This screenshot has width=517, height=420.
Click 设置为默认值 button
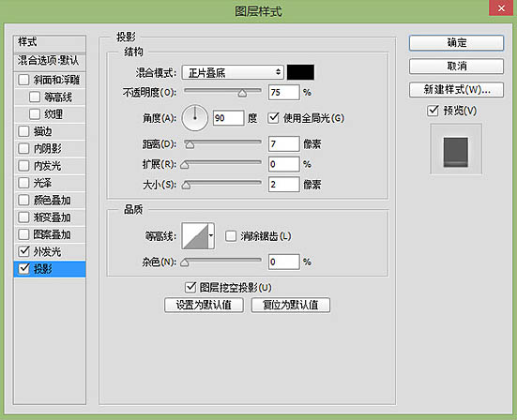(204, 305)
